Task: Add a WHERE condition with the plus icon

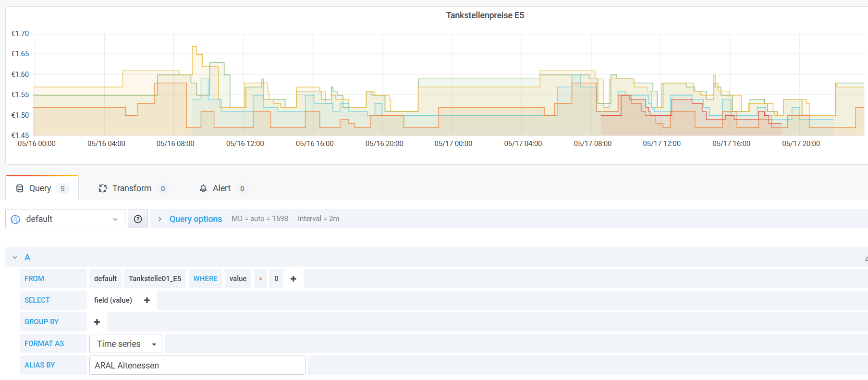Action: coord(293,279)
